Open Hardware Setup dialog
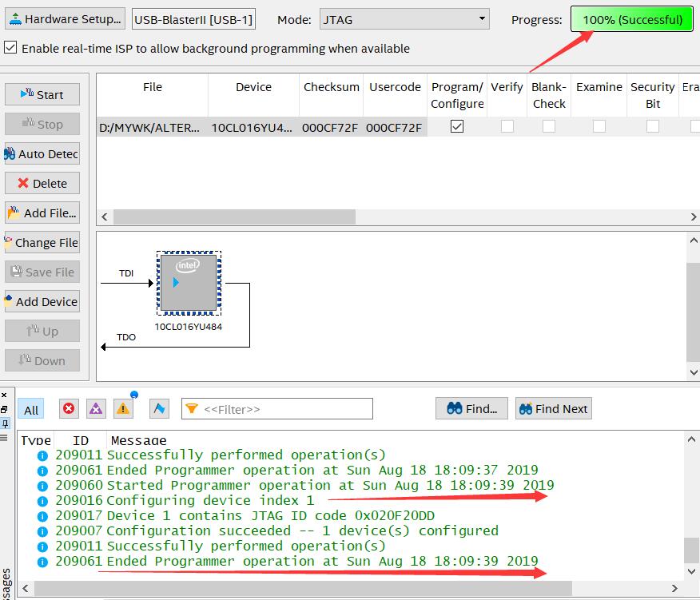Screen dimensions: 700x600 66,19
